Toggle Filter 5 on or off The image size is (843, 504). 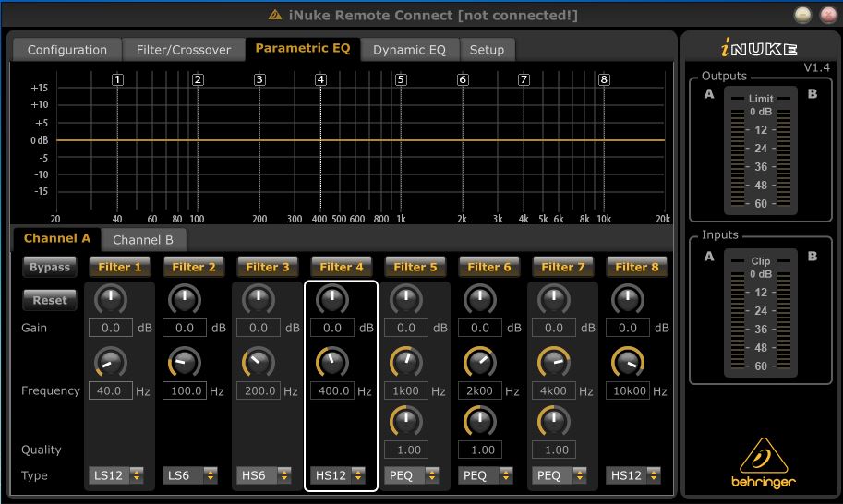[x=415, y=267]
